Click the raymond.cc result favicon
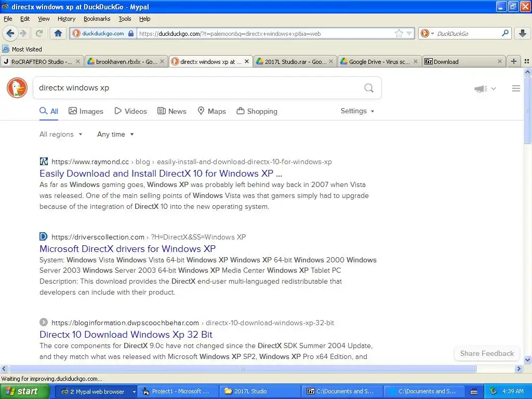The image size is (532, 399). [44, 162]
